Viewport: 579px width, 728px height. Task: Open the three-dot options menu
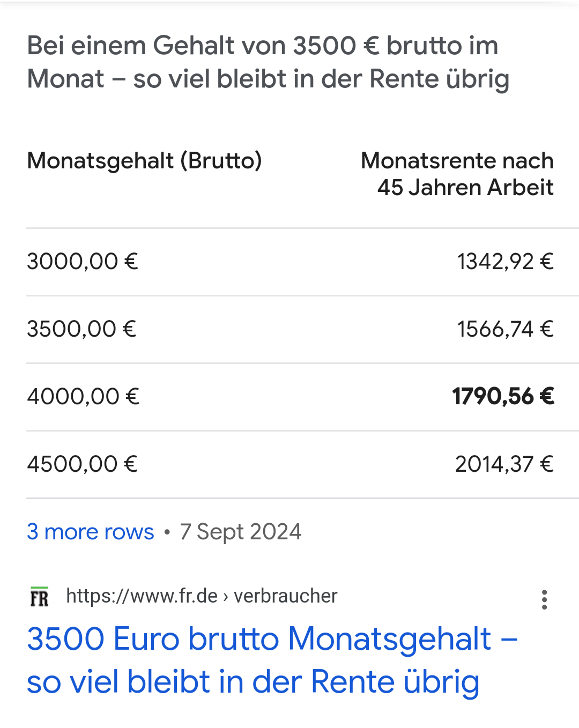544,599
